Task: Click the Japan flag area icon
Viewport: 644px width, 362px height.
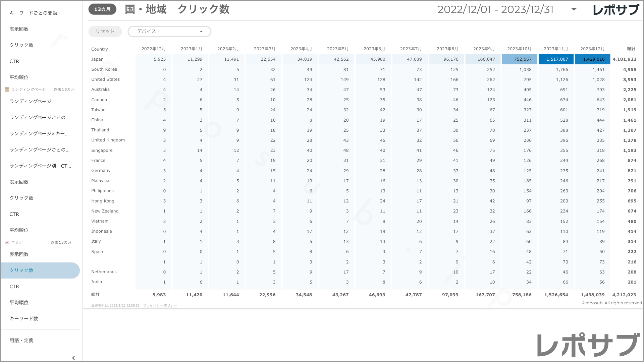Action: (7, 242)
